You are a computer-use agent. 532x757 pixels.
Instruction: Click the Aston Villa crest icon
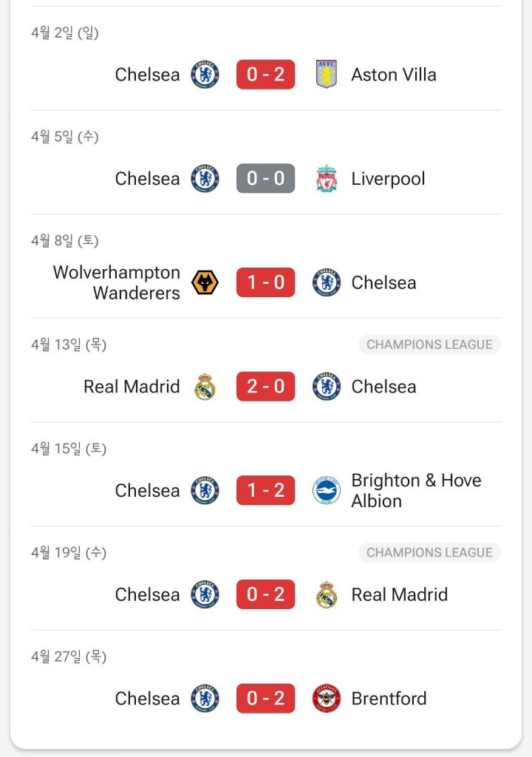[x=327, y=75]
